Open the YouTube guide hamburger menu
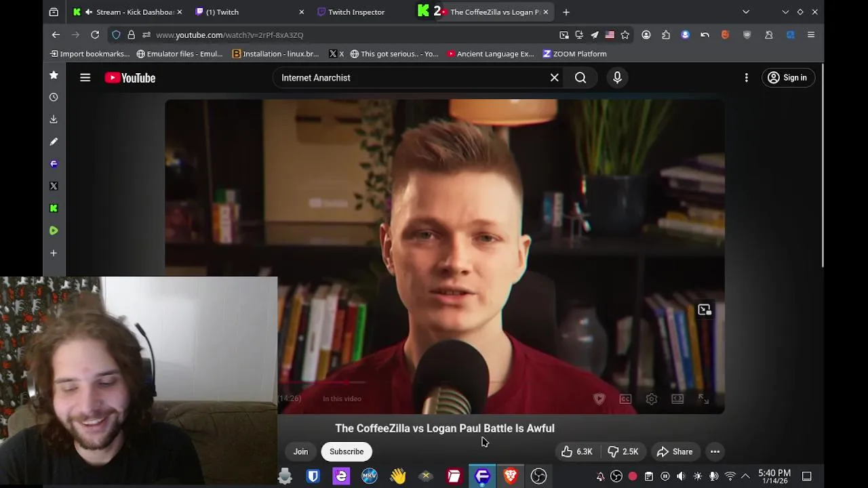 (x=85, y=78)
